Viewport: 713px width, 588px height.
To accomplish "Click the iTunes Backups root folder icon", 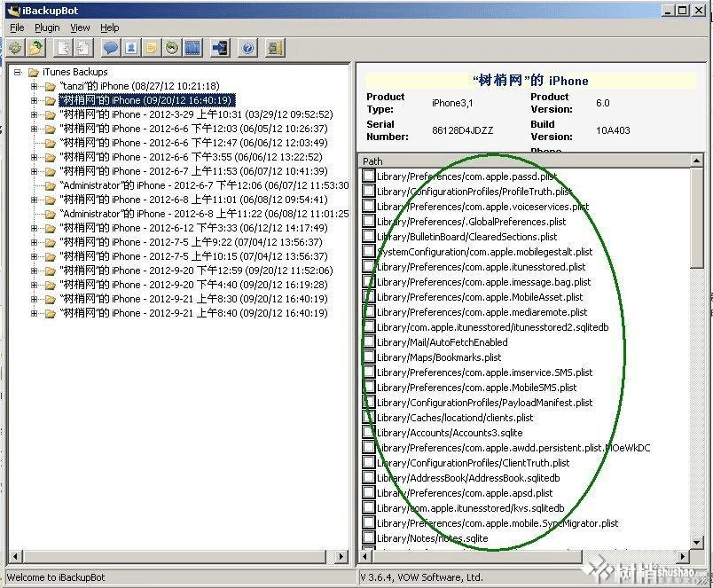I will point(33,73).
